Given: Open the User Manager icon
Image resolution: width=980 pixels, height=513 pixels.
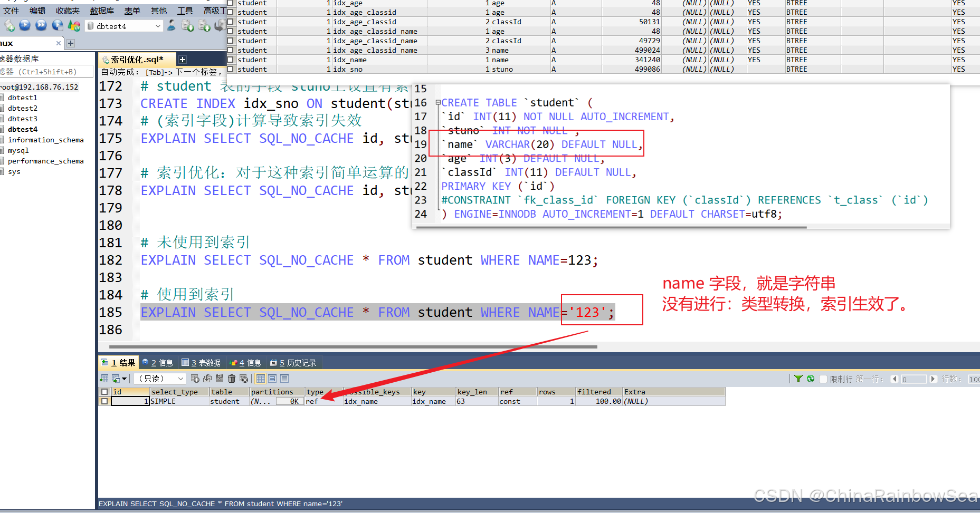Looking at the screenshot, I should coord(172,25).
